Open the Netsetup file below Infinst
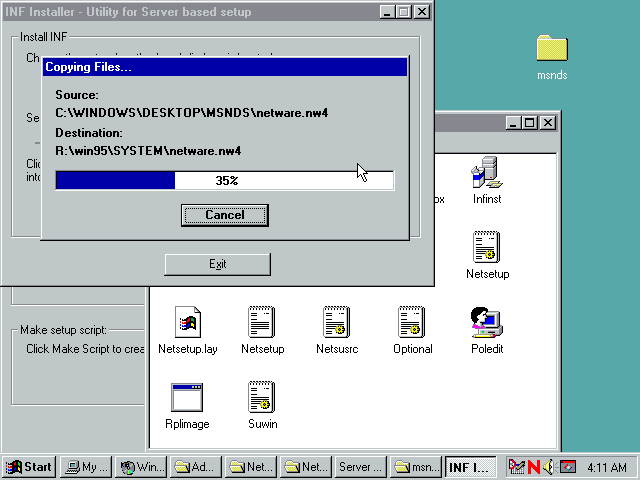The height and width of the screenshot is (480, 640). [x=487, y=255]
